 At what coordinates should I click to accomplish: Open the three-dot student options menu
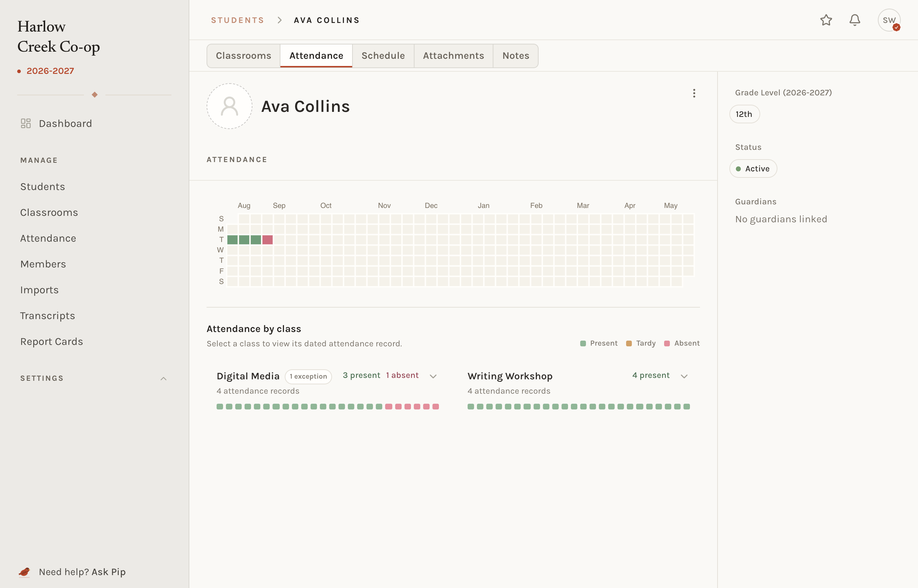[x=694, y=93]
